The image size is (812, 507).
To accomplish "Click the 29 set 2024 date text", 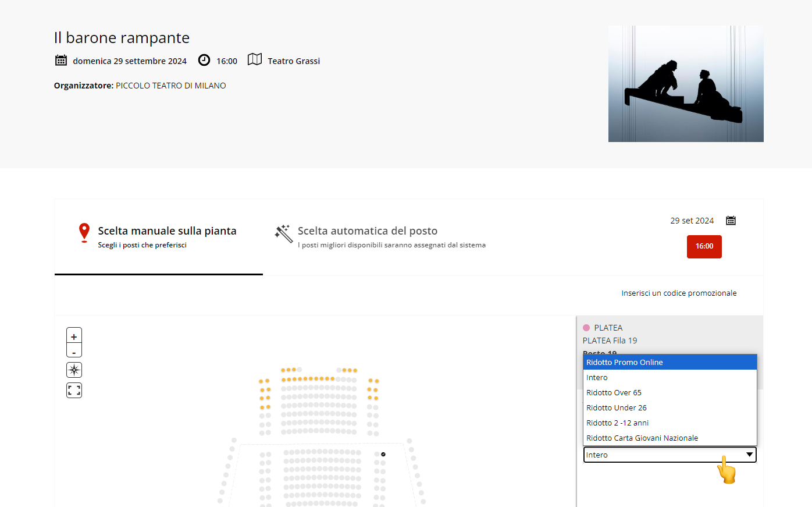I will (692, 221).
